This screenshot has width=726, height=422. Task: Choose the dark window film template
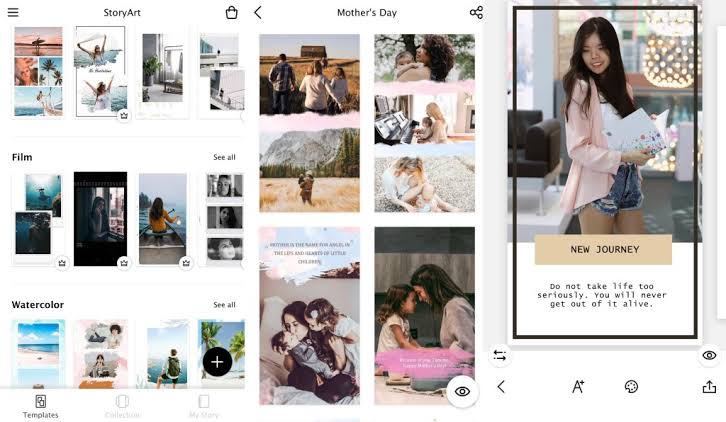(x=100, y=219)
